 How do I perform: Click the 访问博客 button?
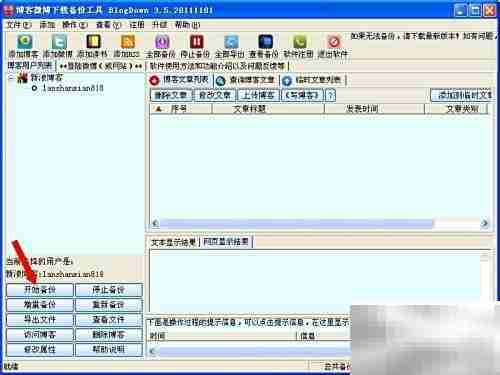click(40, 335)
